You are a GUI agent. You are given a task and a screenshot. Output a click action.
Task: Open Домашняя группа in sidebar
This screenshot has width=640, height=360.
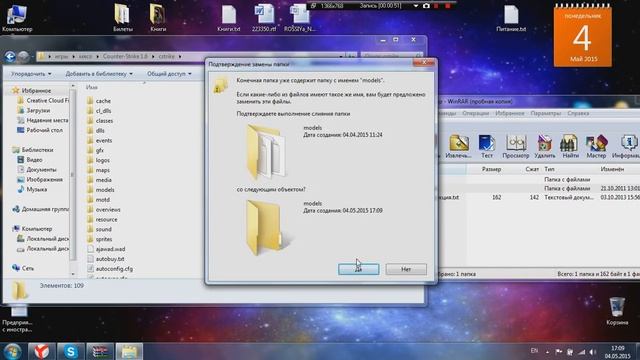click(x=40, y=209)
